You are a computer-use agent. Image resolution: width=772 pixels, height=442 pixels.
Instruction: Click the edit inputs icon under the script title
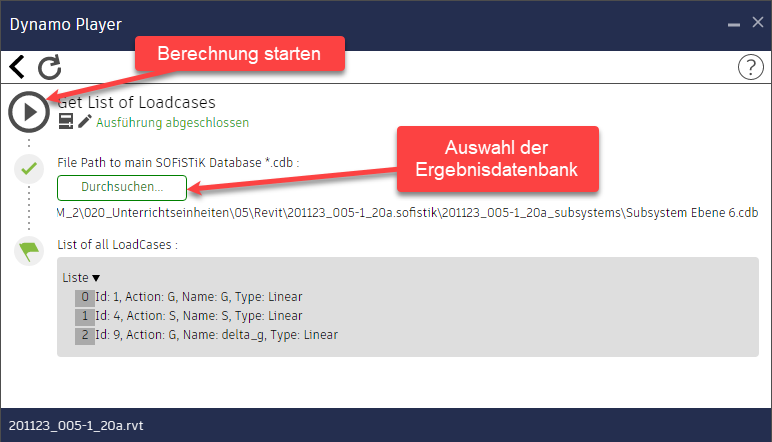(x=66, y=122)
